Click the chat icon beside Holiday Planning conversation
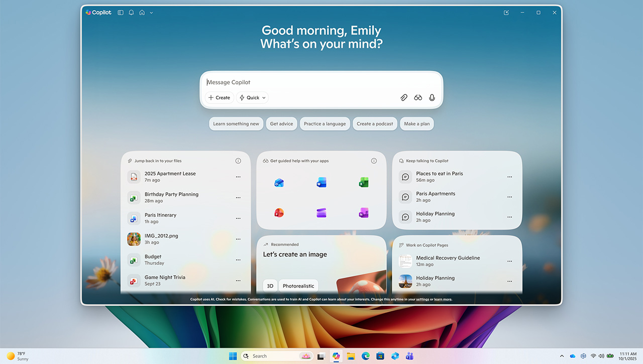 click(x=405, y=217)
